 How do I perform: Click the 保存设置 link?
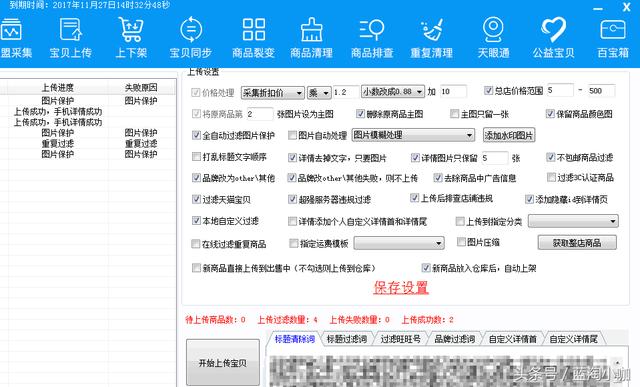[401, 287]
